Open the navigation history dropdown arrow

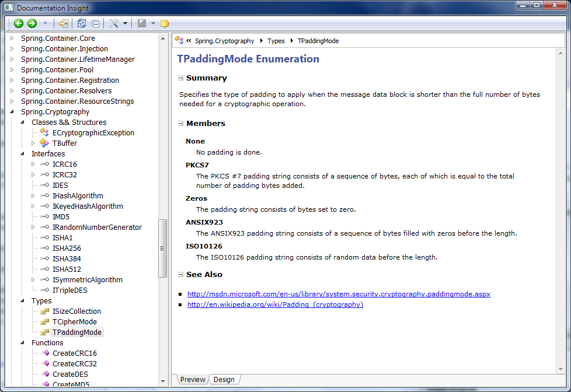coord(45,23)
